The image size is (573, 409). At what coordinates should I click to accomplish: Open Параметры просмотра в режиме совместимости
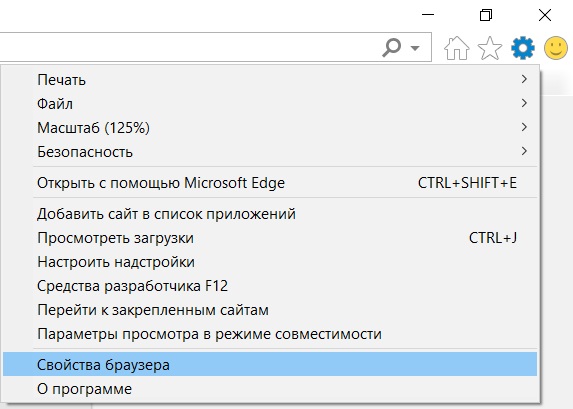coord(270,334)
